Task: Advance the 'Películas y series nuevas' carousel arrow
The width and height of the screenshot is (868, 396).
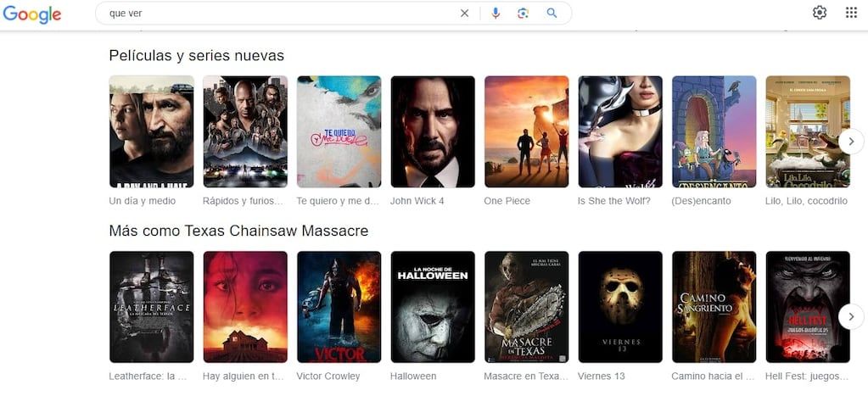Action: 851,142
